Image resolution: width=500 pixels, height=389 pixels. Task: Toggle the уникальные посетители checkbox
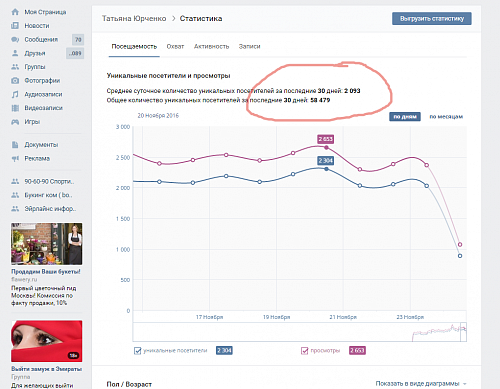pyautogui.click(x=137, y=350)
